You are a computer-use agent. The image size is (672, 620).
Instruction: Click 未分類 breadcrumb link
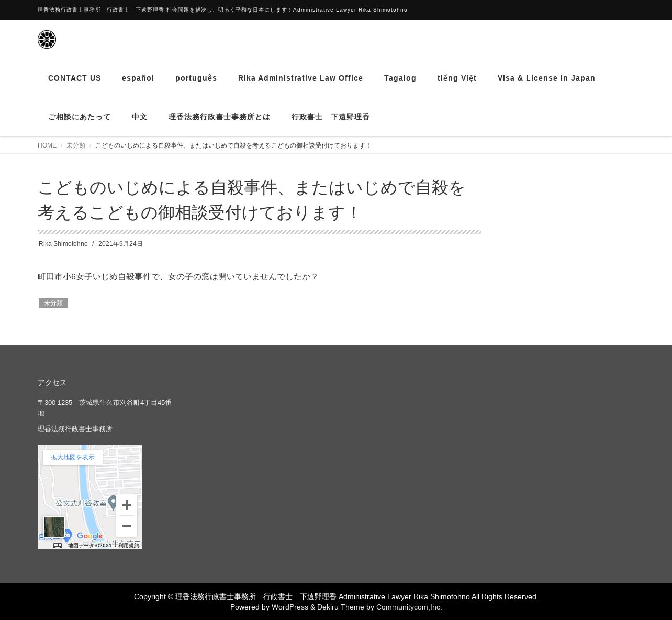pos(76,145)
